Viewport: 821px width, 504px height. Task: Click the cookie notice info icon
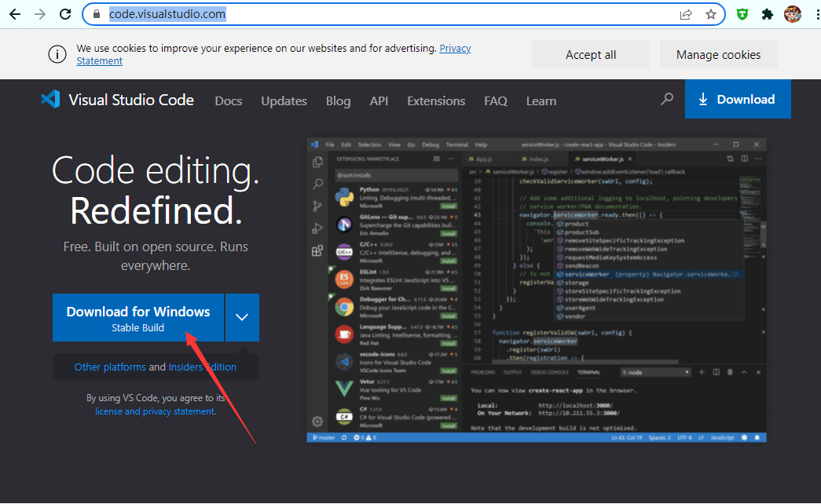point(57,54)
